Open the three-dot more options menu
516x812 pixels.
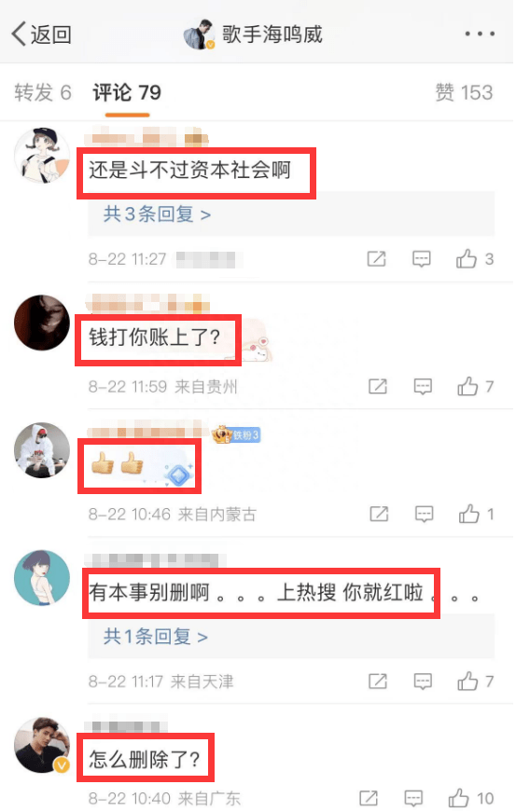[x=480, y=34]
